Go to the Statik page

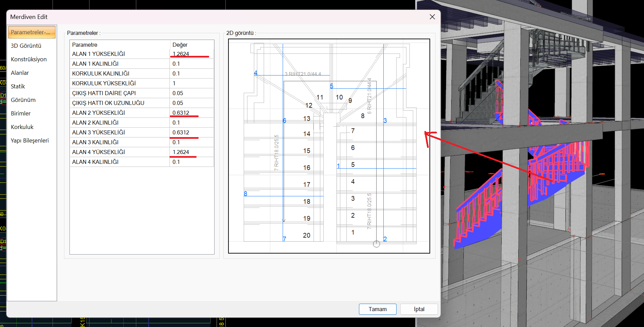pos(18,86)
